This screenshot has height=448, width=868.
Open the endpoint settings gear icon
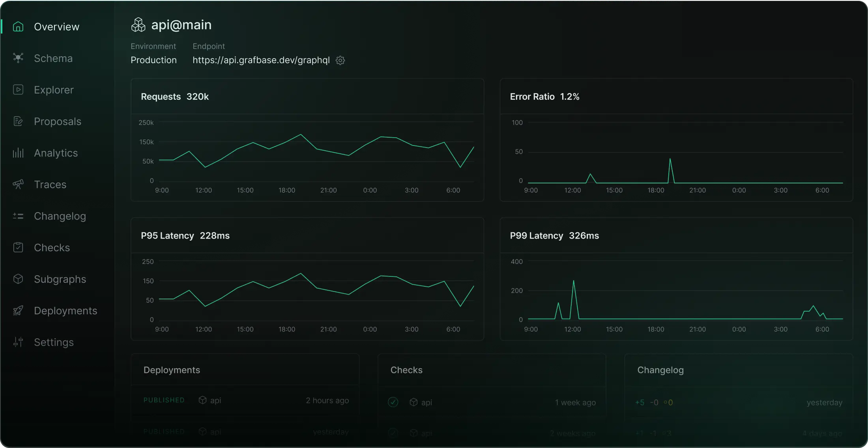tap(340, 60)
